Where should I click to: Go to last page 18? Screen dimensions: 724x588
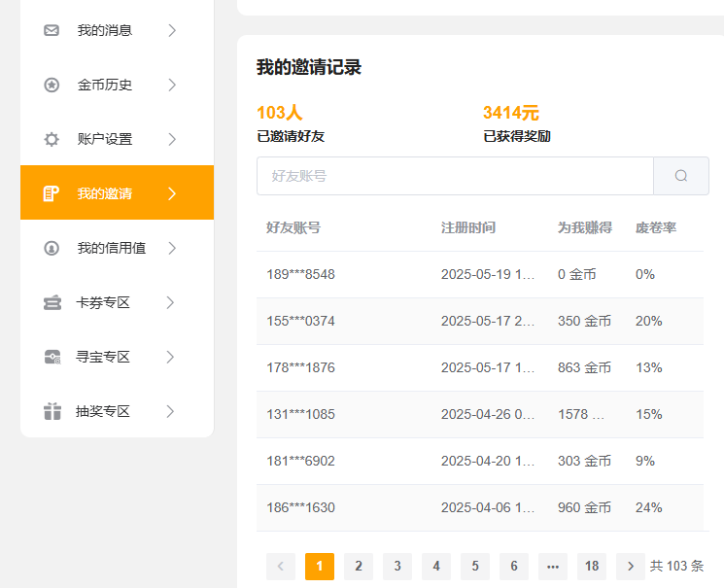pos(592,566)
